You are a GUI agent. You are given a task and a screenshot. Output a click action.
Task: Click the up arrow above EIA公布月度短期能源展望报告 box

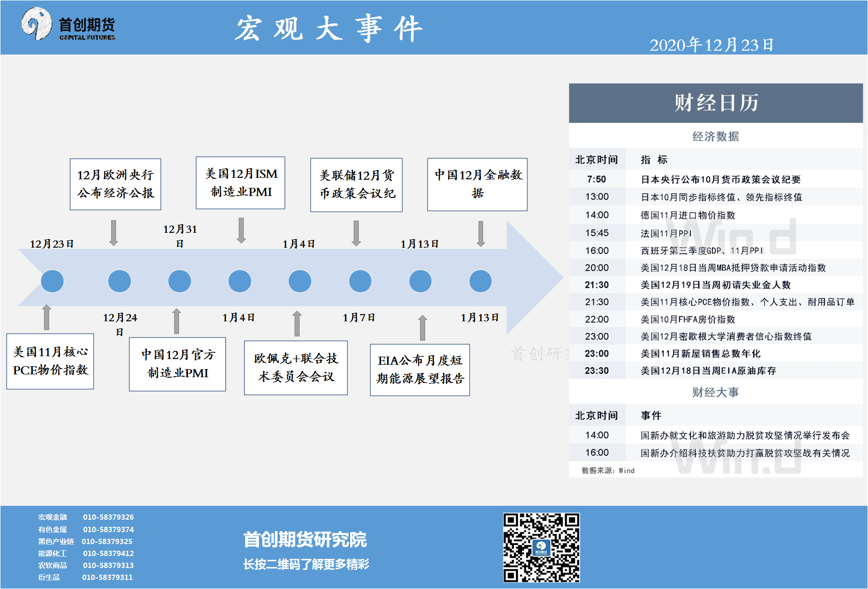pos(422,327)
